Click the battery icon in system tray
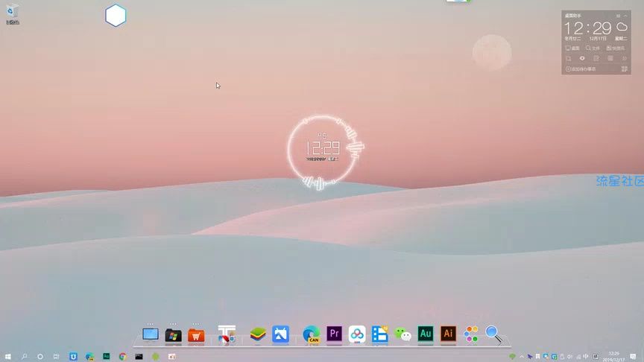 [562, 357]
